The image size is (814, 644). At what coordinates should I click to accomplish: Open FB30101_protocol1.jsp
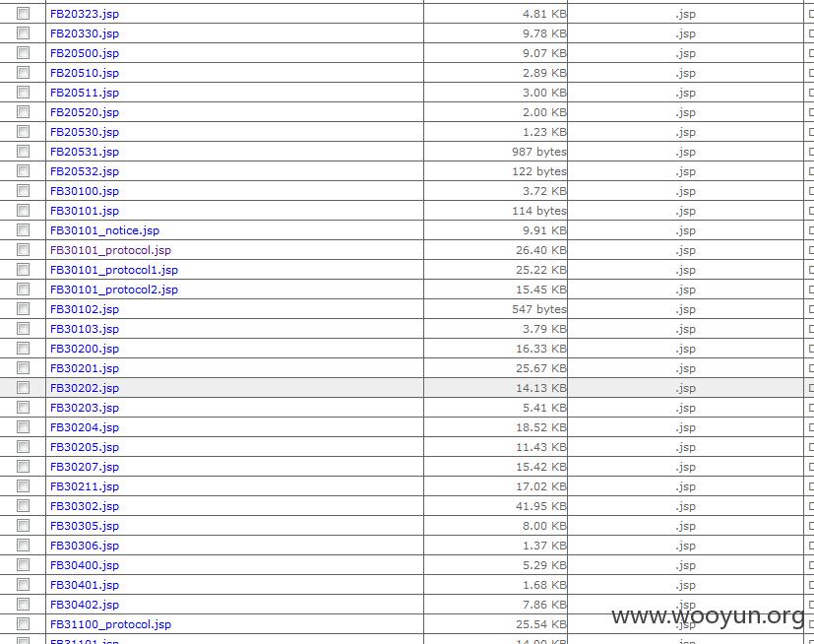coord(114,270)
